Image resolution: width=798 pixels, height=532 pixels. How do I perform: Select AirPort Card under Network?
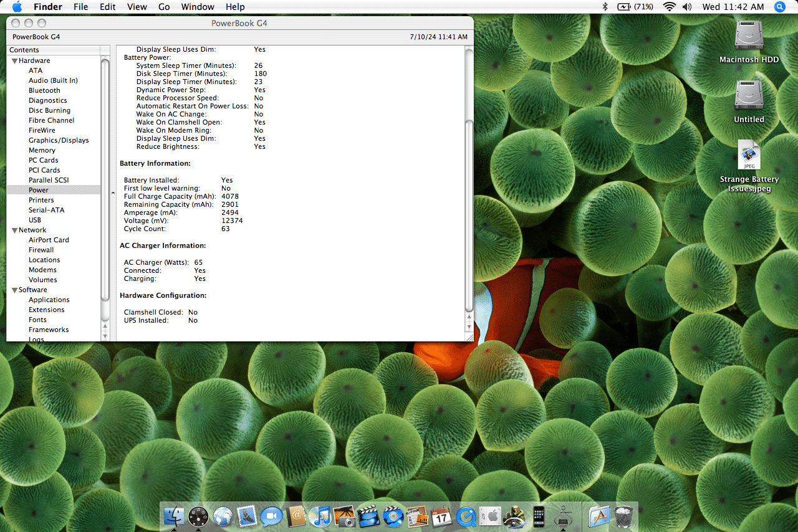pyautogui.click(x=49, y=240)
